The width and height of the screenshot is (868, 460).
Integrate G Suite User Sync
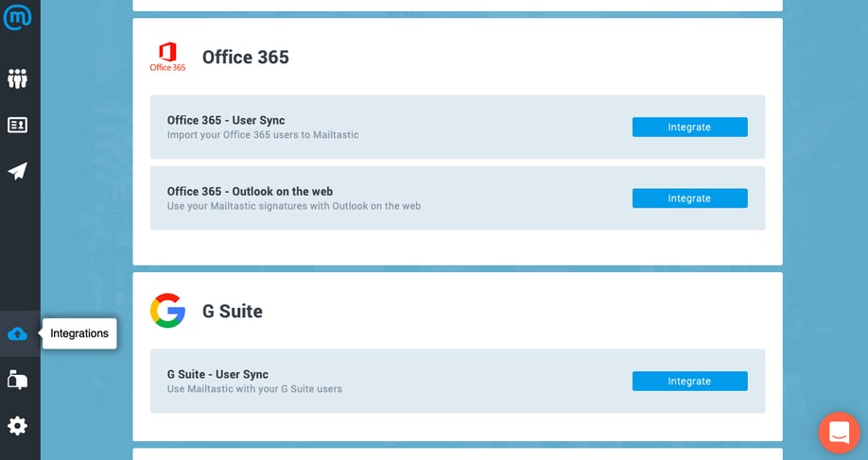[689, 381]
